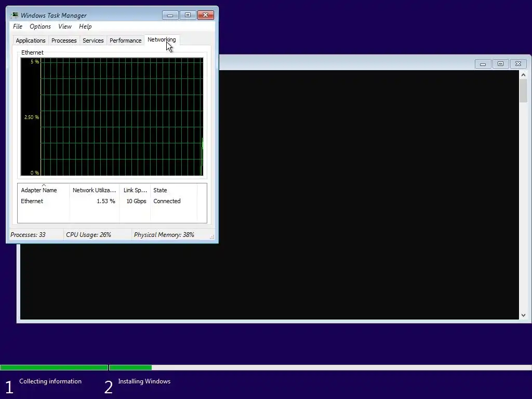Click the Collecting information progress bar
The width and height of the screenshot is (532, 399).
pyautogui.click(x=54, y=367)
